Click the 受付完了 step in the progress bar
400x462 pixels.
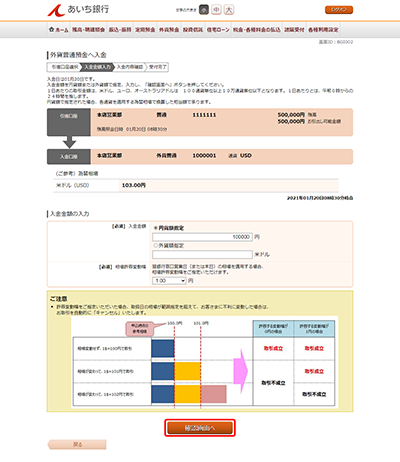157,67
